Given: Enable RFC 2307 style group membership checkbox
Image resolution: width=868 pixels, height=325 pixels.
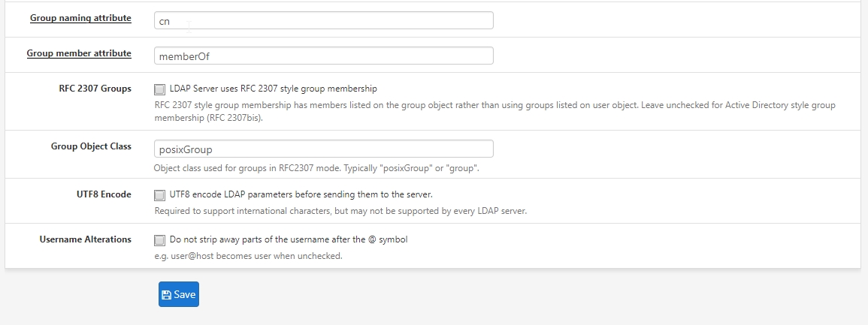Looking at the screenshot, I should pos(159,89).
